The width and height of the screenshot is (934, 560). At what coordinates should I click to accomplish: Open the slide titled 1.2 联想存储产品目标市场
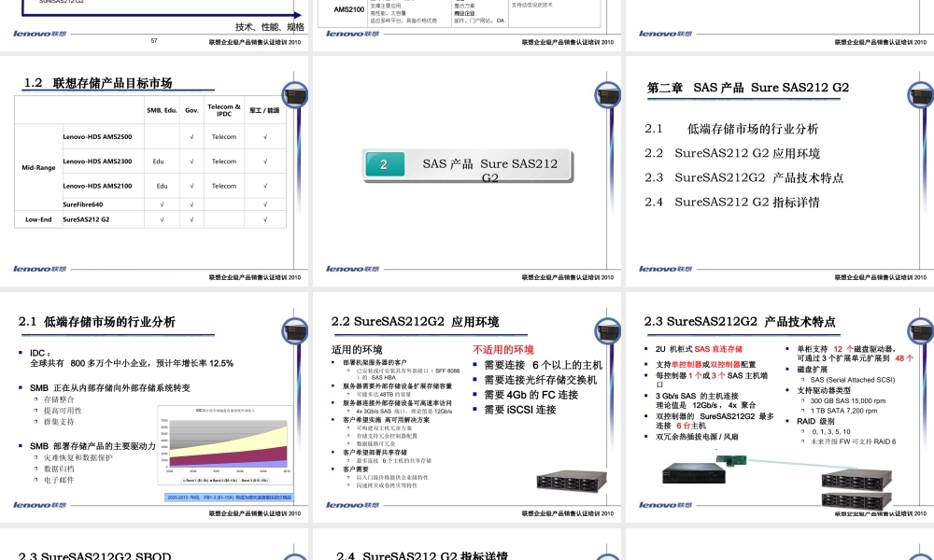click(154, 171)
